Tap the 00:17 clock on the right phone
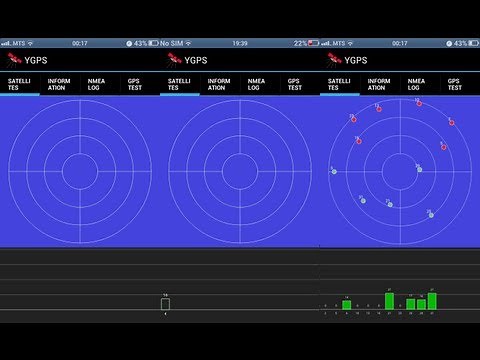This screenshot has width=480, height=360. point(400,43)
